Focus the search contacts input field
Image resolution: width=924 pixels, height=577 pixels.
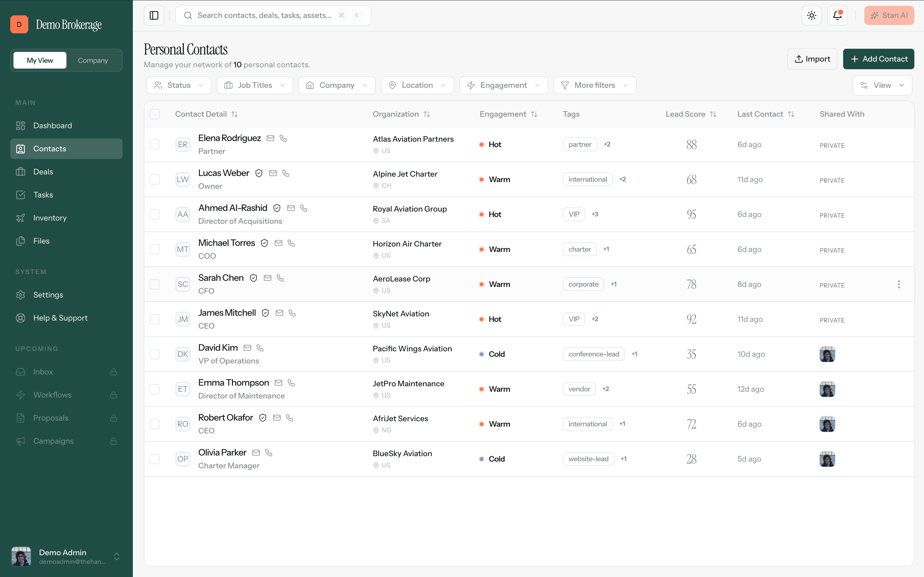pos(273,15)
